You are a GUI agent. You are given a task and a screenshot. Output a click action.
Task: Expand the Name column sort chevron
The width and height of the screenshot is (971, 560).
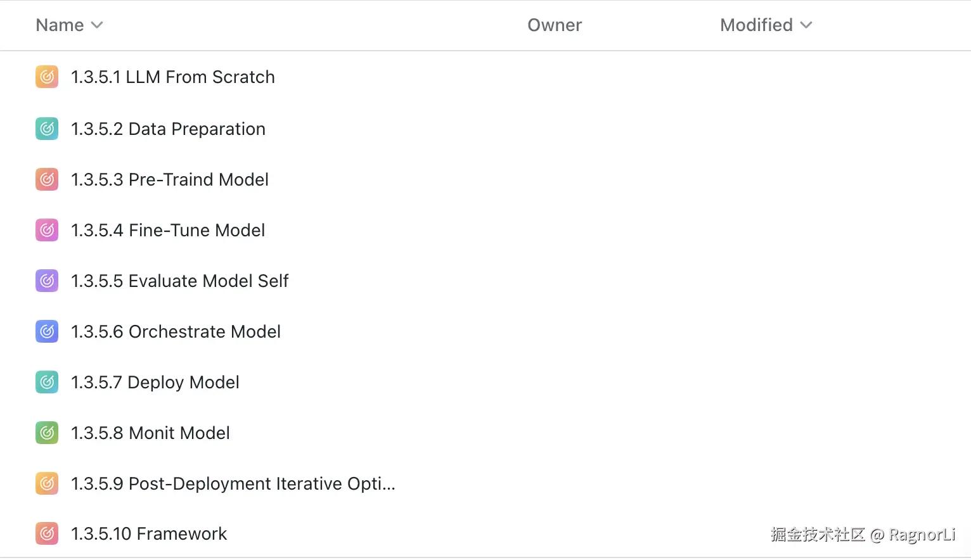tap(97, 25)
